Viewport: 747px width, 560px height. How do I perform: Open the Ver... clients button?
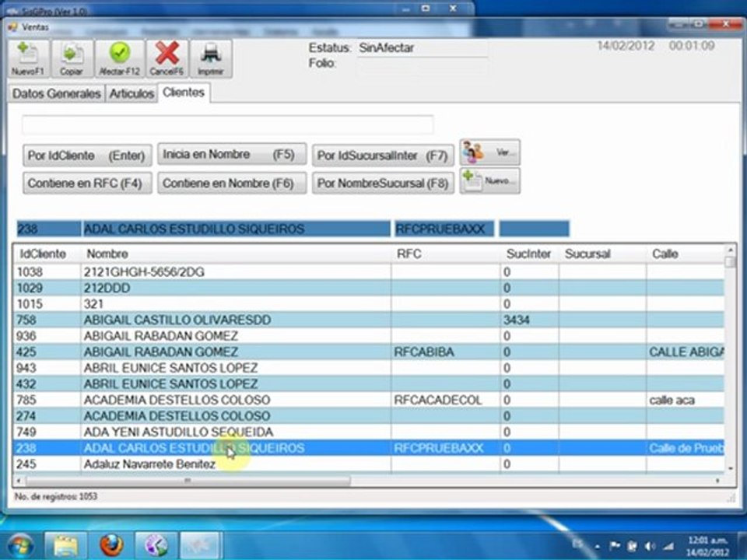coord(489,152)
